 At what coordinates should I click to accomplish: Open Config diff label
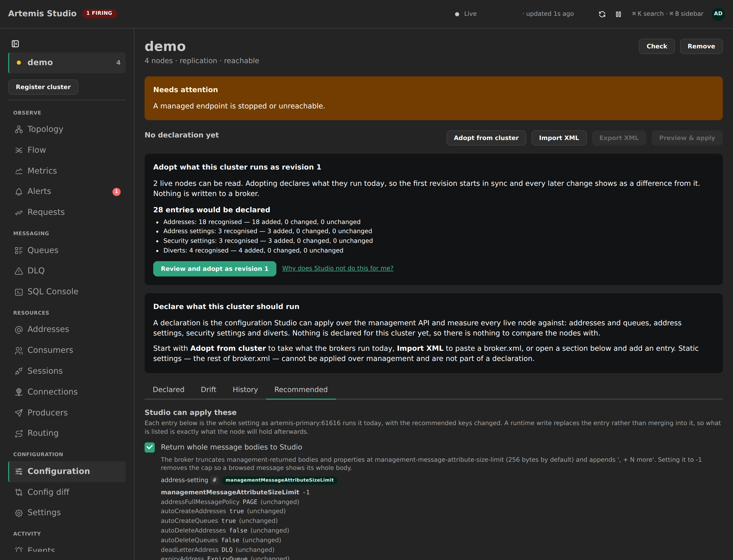pyautogui.click(x=48, y=492)
